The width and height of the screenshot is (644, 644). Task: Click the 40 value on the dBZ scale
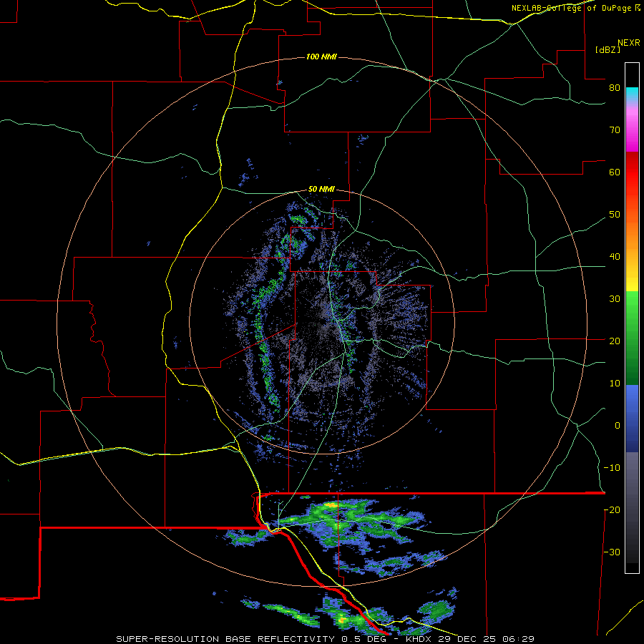(x=615, y=257)
